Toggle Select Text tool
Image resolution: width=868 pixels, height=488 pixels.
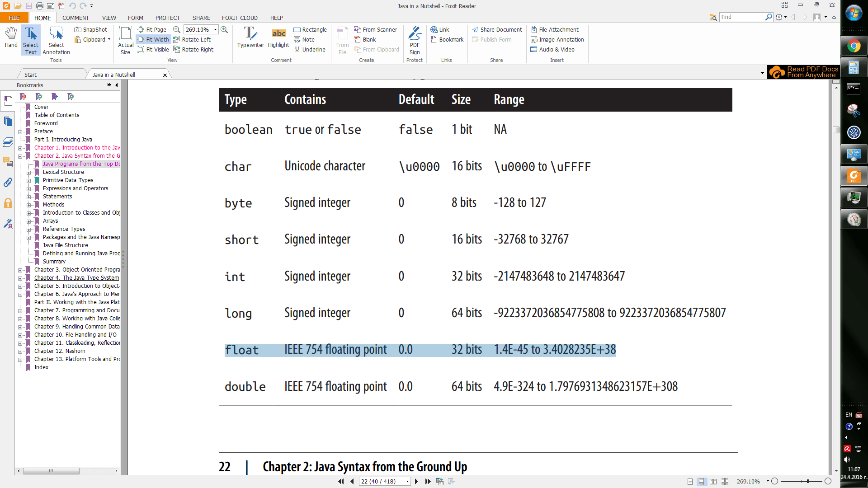(31, 40)
